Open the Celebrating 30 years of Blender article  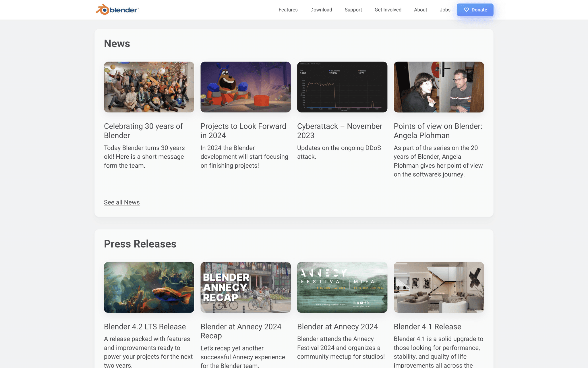[x=143, y=131]
